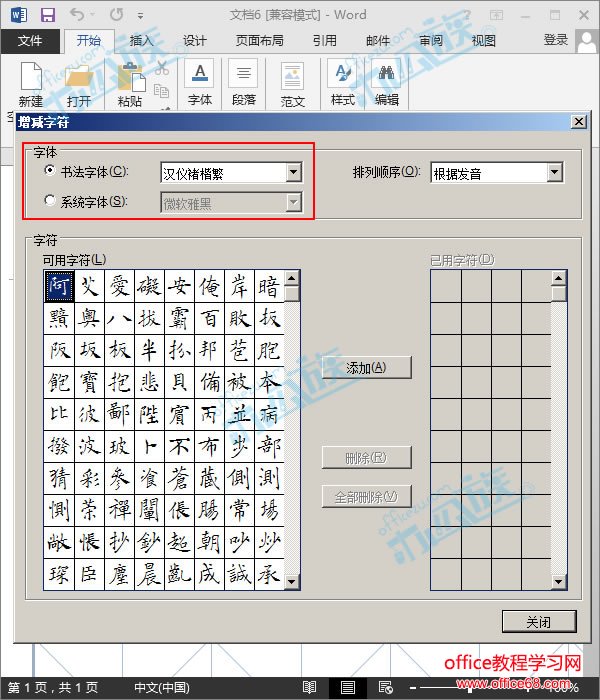Select the character 愛 in the grid
This screenshot has width=600, height=700.
[x=119, y=286]
